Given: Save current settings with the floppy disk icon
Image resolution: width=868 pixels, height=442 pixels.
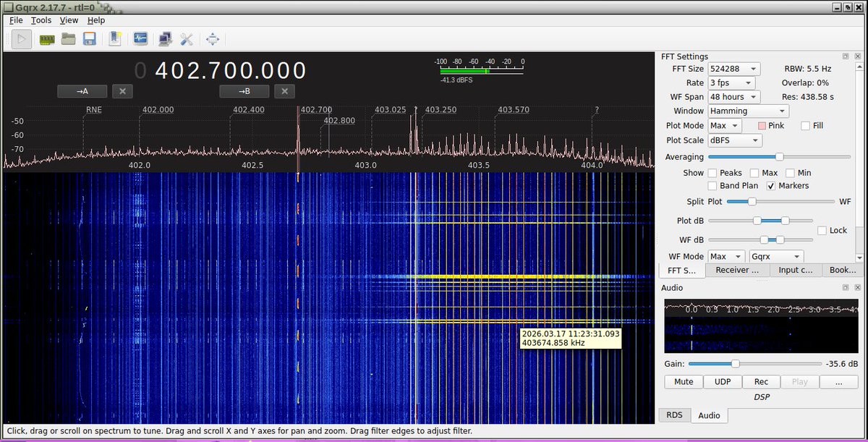Looking at the screenshot, I should tap(89, 38).
